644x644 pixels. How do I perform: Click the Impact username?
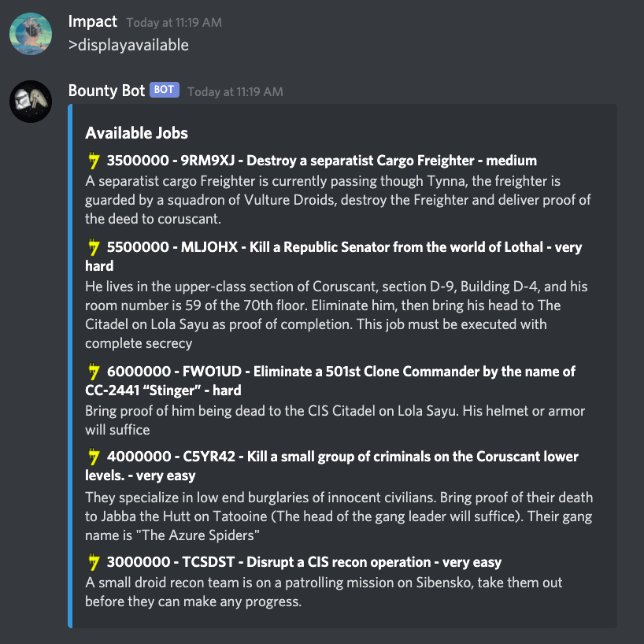click(x=93, y=21)
